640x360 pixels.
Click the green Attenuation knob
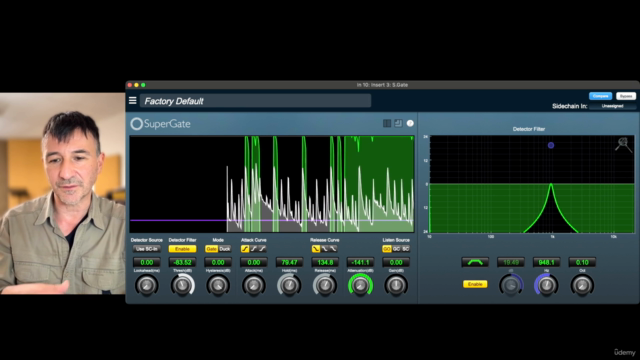360,285
